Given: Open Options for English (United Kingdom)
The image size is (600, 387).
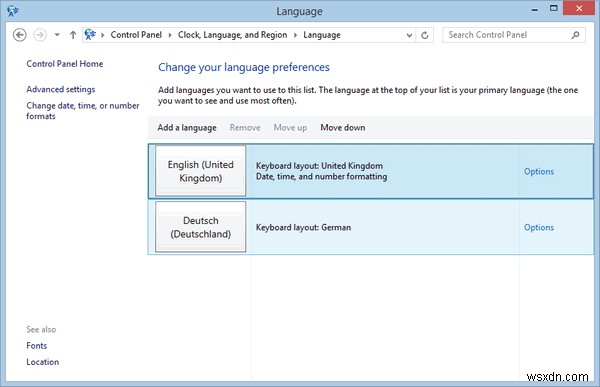Looking at the screenshot, I should [539, 171].
